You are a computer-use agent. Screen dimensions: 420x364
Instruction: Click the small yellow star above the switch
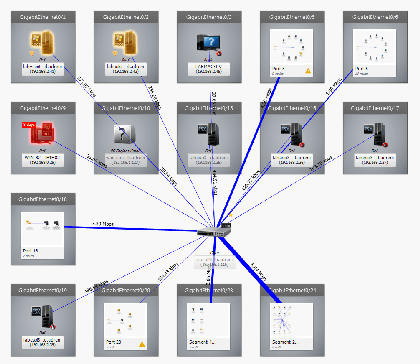[x=230, y=216]
